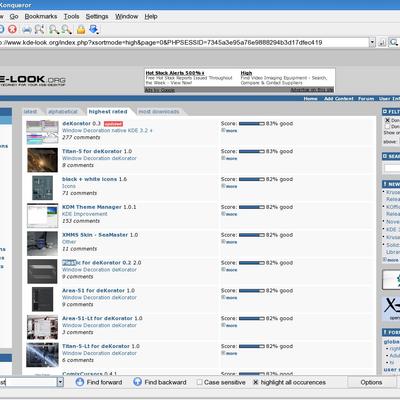This screenshot has height=400, width=400.
Task: Select the highest rated tab
Action: click(x=108, y=111)
